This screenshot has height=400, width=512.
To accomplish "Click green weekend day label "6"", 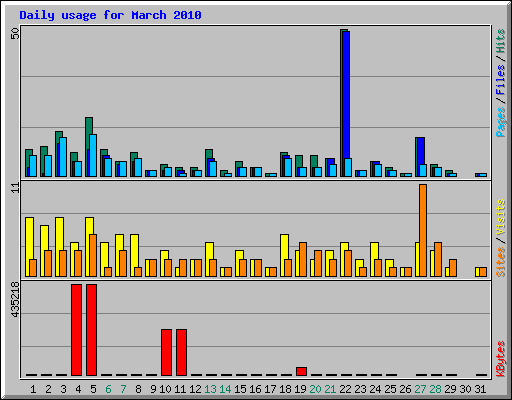I will tap(108, 389).
